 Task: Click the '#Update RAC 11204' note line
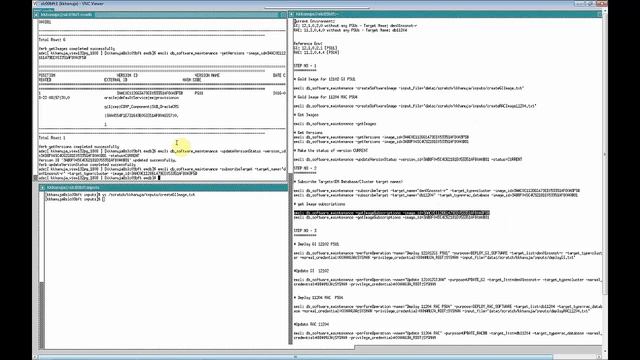click(x=311, y=324)
